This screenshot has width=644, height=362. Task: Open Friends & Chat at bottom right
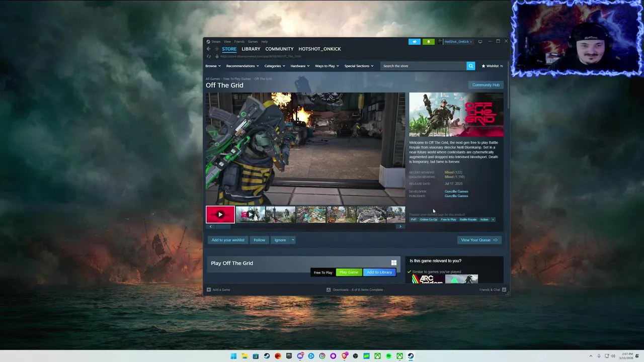(493, 290)
